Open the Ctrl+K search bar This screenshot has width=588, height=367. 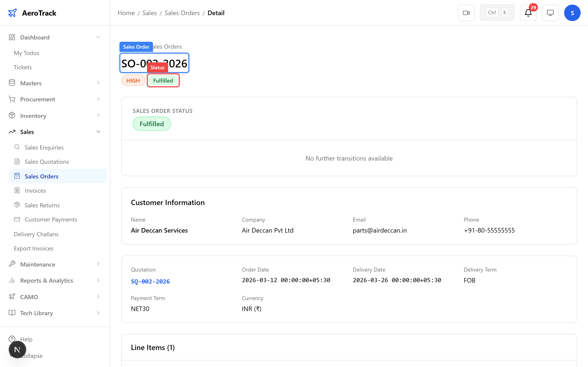click(497, 12)
